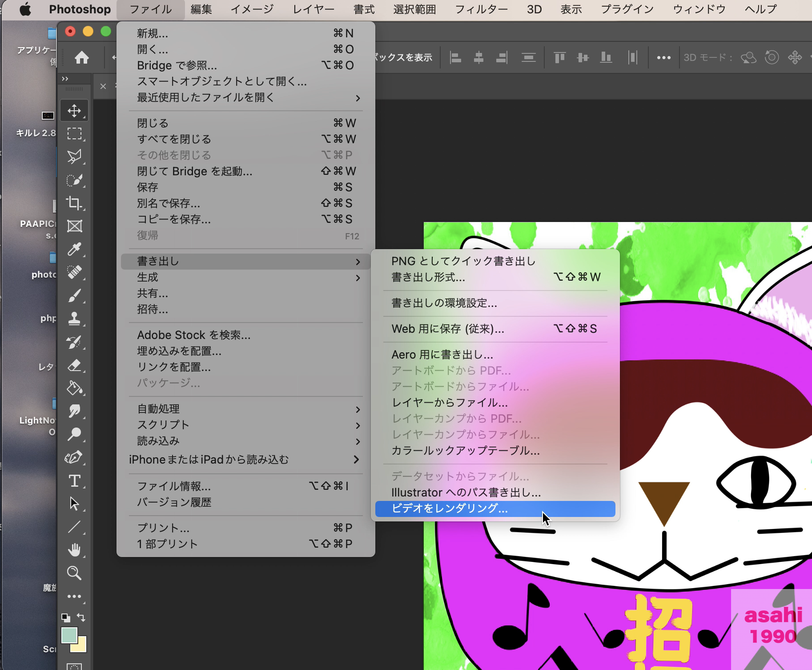
Task: Choose 別名で保存... menu item
Action: pos(245,203)
